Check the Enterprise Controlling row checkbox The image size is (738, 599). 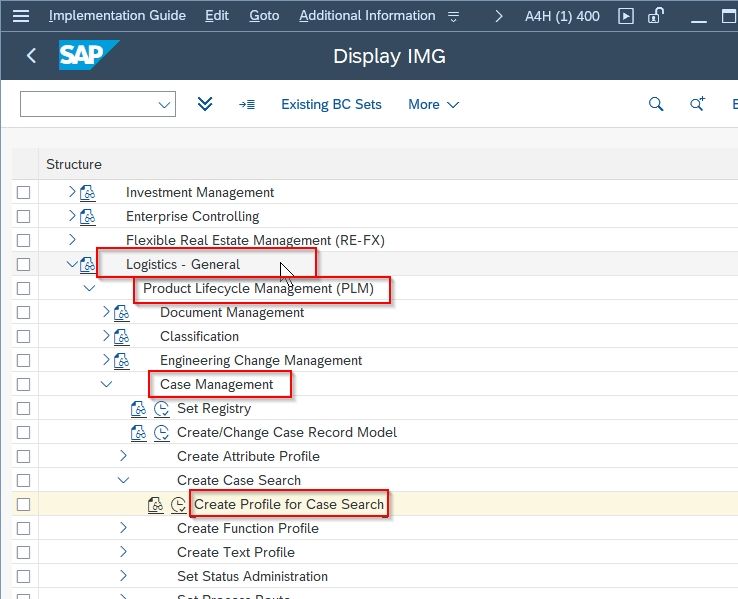(x=24, y=216)
